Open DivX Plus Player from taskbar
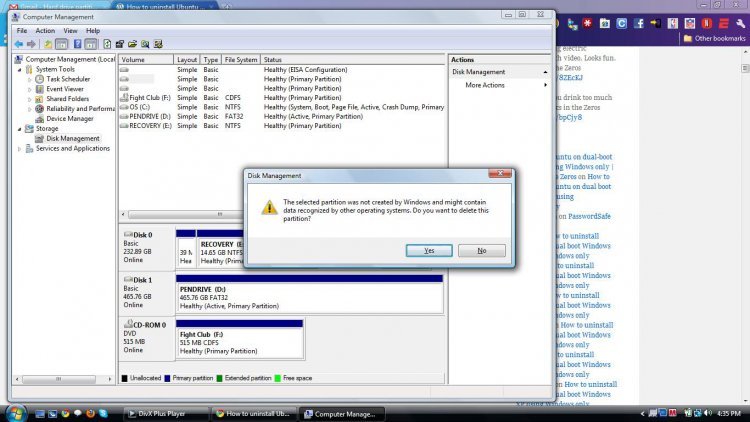 166,414
